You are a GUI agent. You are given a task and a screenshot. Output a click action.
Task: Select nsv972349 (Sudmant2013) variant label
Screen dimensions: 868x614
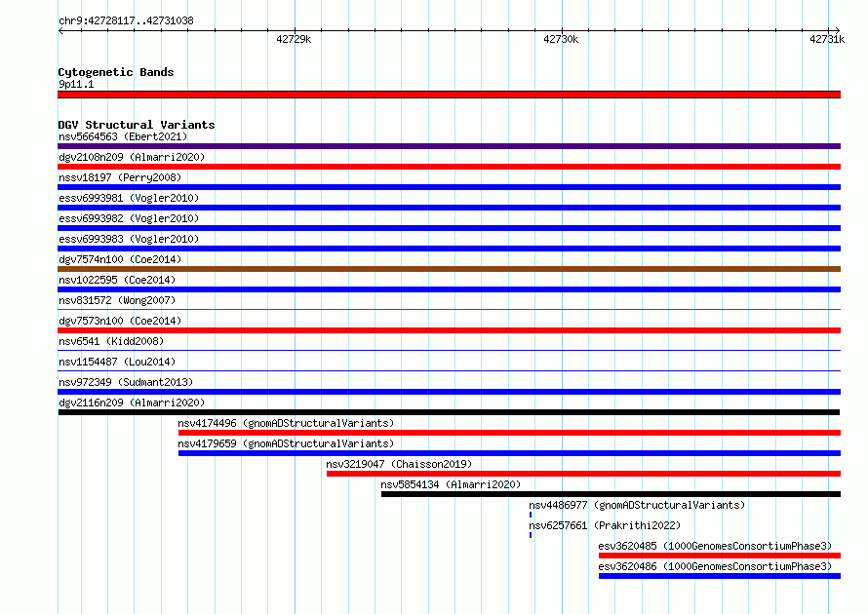[126, 382]
